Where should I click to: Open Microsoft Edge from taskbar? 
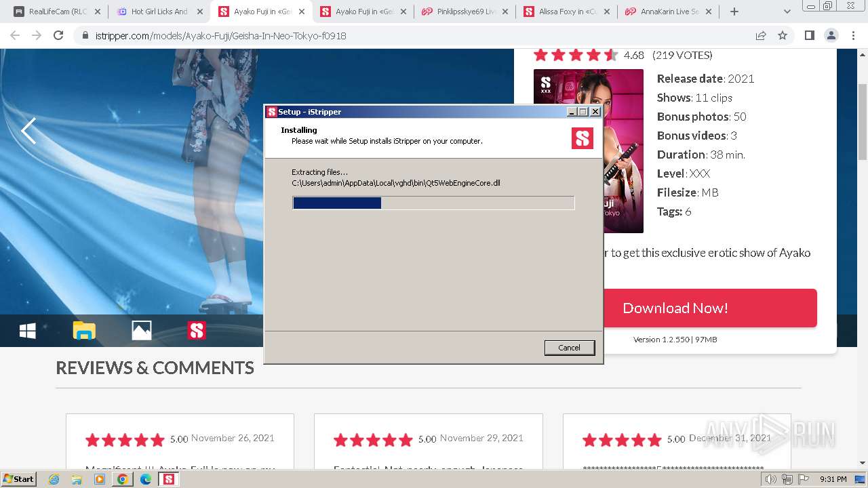pos(145,479)
